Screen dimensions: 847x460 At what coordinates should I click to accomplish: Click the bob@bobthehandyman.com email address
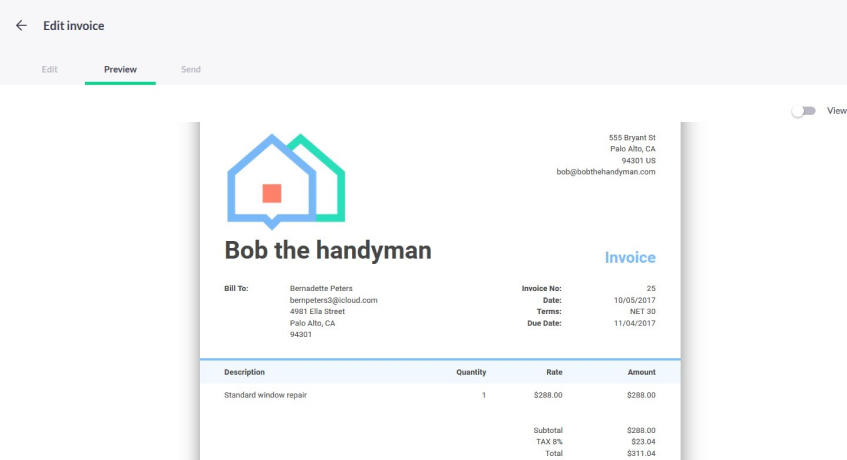tap(605, 172)
